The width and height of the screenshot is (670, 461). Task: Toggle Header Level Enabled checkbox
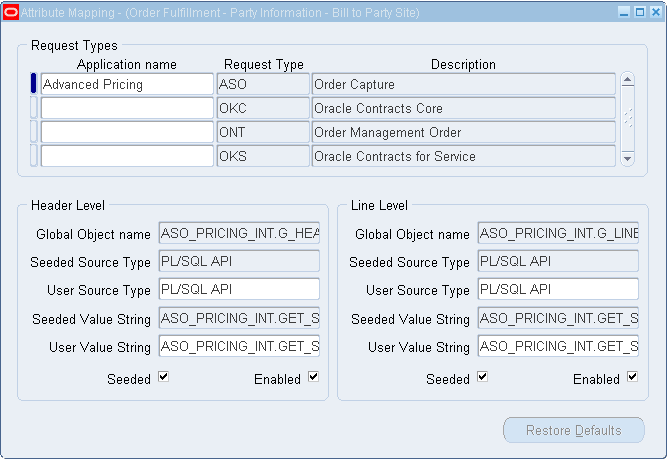coord(314,377)
